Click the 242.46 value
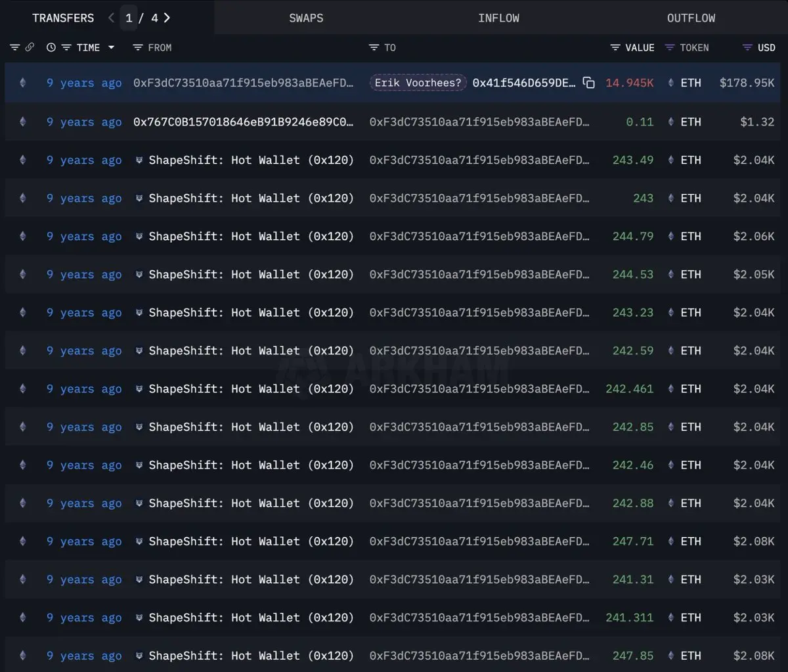788x672 pixels. point(633,465)
